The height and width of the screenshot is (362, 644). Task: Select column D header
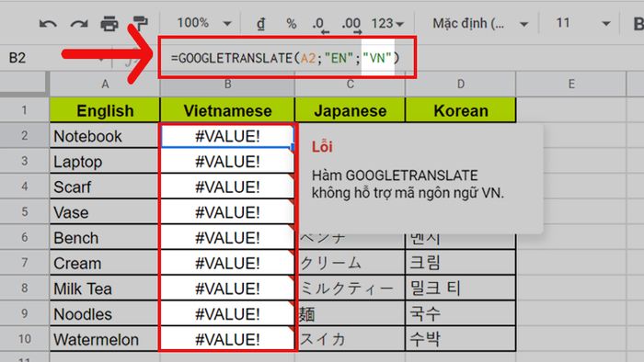tap(460, 84)
